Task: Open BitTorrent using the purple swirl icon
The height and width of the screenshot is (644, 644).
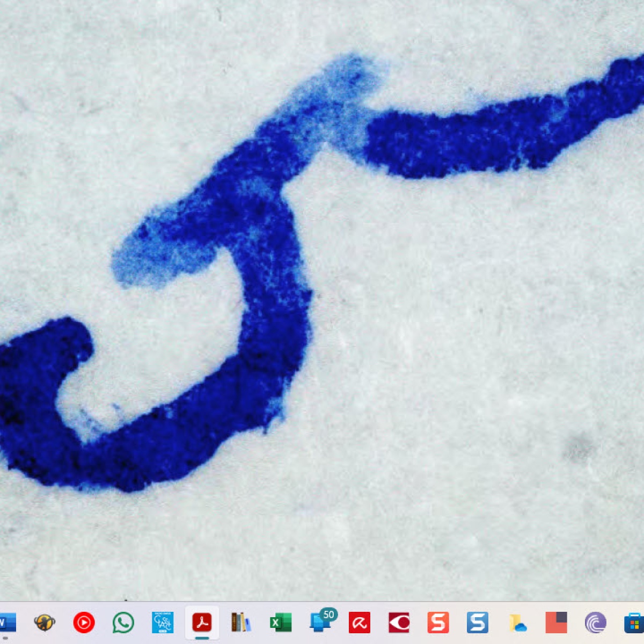Action: (595, 623)
